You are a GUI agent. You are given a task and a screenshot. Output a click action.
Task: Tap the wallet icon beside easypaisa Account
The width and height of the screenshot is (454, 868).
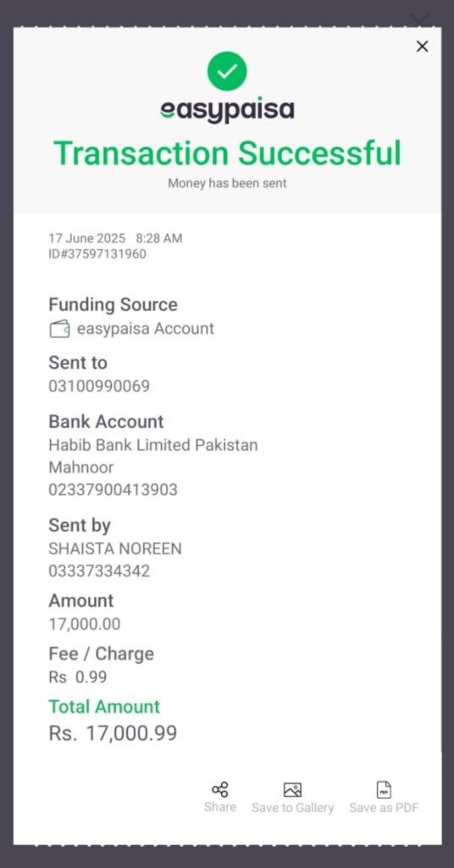pyautogui.click(x=60, y=329)
